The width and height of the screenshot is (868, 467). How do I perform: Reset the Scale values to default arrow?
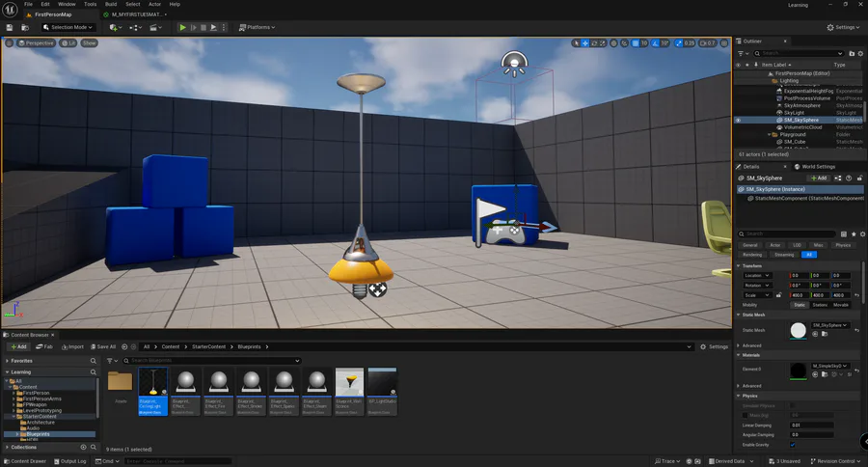pos(857,295)
